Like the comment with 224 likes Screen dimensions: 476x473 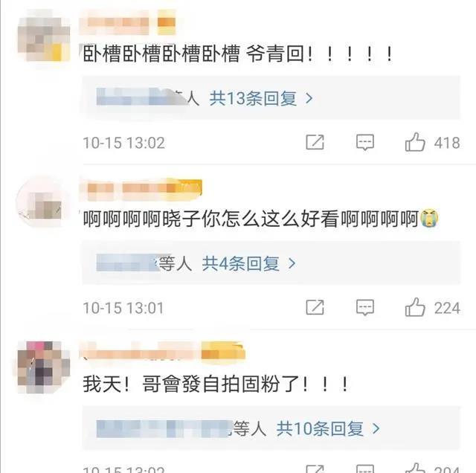415,307
